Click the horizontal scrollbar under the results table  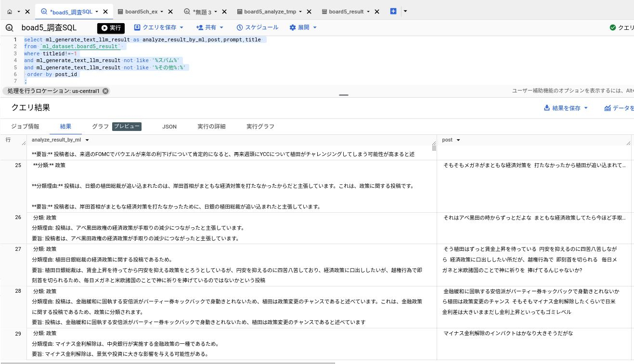(168, 363)
